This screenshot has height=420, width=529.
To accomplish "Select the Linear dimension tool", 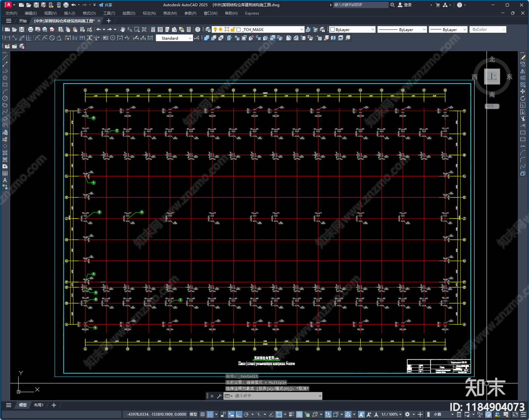I will pos(7,38).
